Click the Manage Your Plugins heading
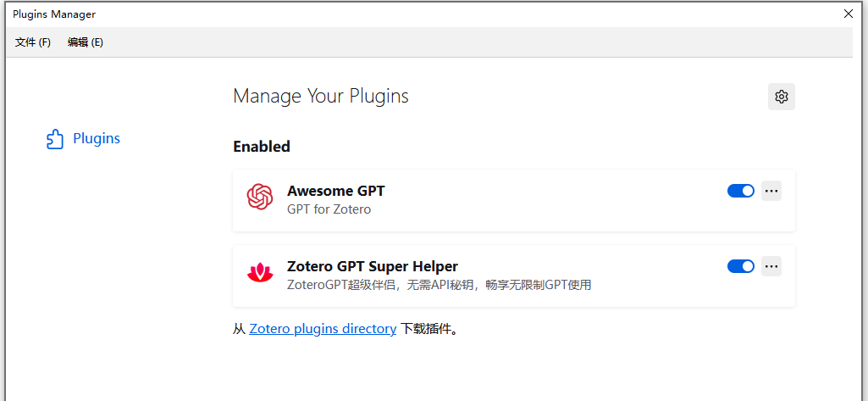868x401 pixels. point(320,97)
